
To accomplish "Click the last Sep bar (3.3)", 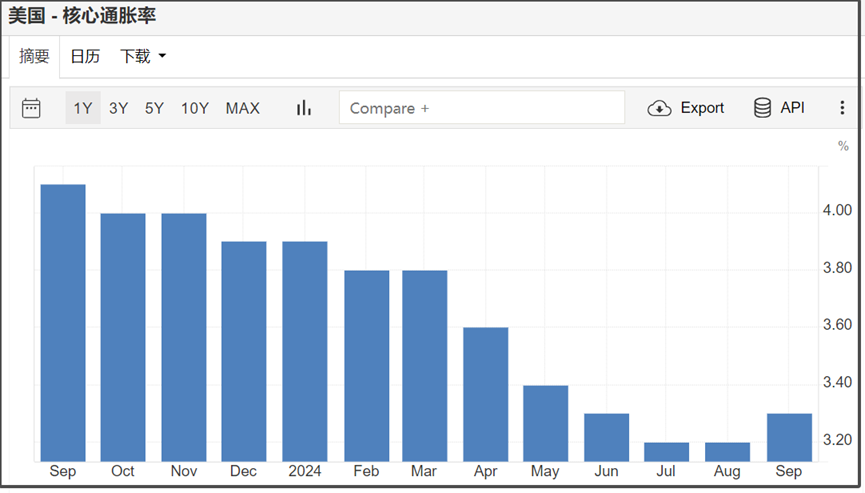I will click(x=789, y=437).
